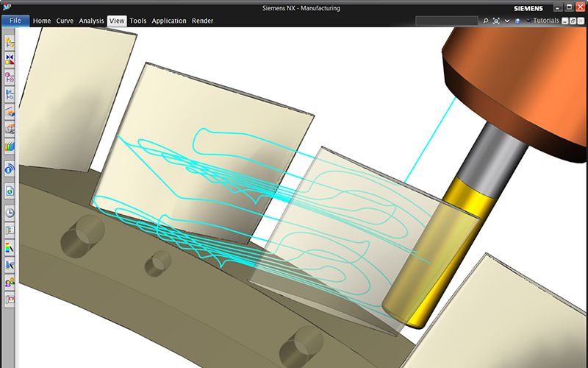Click the active View tab
This screenshot has width=588, height=368.
coord(117,21)
